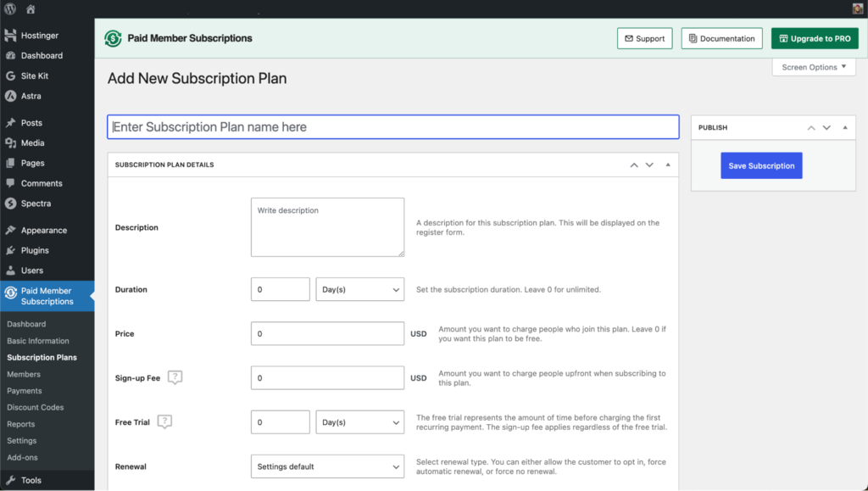
Task: Open the site home icon in admin bar
Action: pyautogui.click(x=29, y=8)
